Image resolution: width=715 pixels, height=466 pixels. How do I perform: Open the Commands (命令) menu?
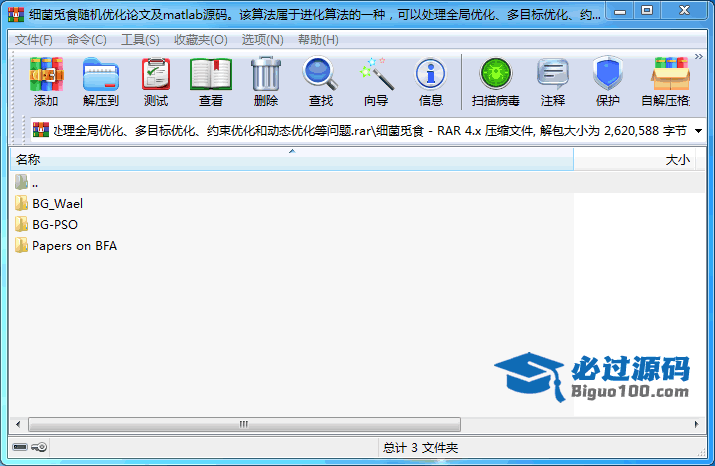87,40
